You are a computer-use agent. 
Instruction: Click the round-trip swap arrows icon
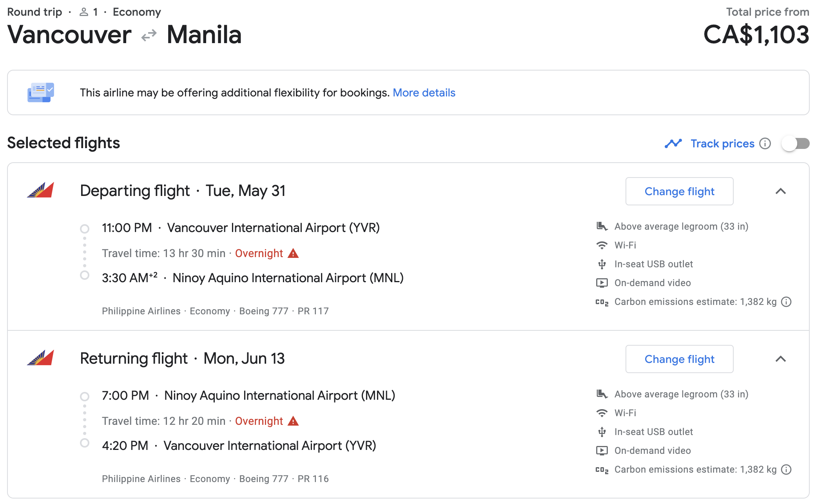(149, 36)
